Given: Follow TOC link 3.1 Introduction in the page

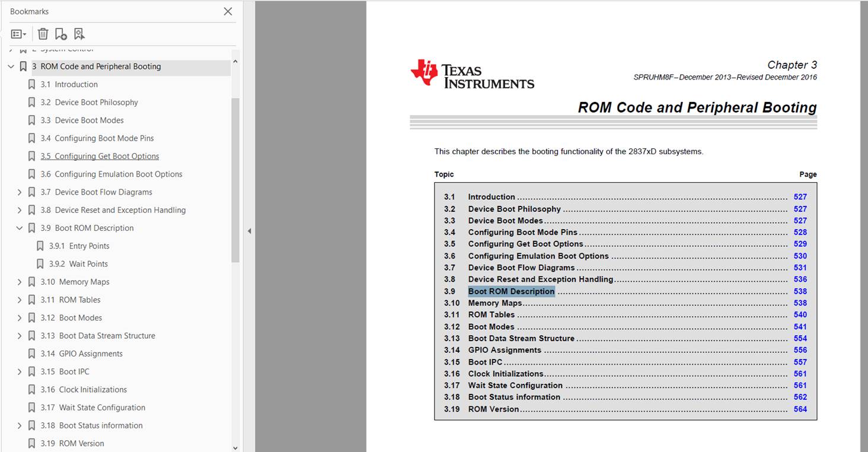Looking at the screenshot, I should click(492, 197).
